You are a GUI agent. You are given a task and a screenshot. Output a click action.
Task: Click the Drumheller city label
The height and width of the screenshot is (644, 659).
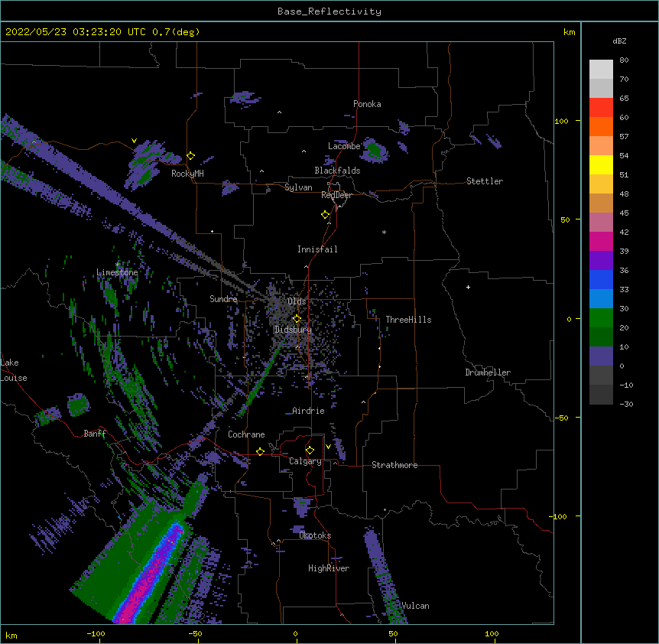[488, 372]
